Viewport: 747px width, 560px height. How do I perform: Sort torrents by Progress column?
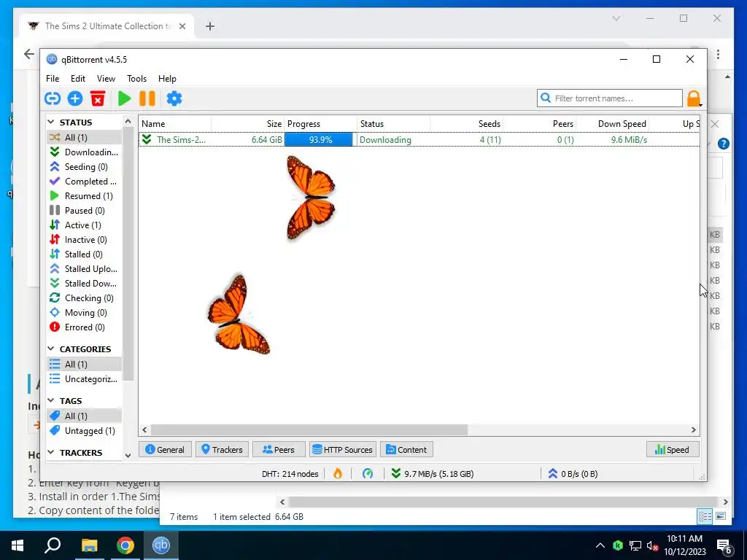[321, 124]
